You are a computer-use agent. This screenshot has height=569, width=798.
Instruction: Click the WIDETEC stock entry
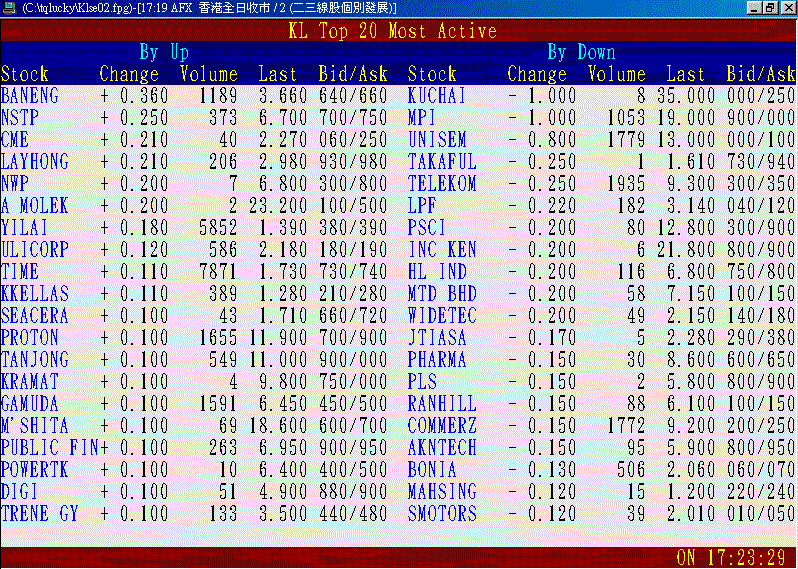click(x=442, y=316)
